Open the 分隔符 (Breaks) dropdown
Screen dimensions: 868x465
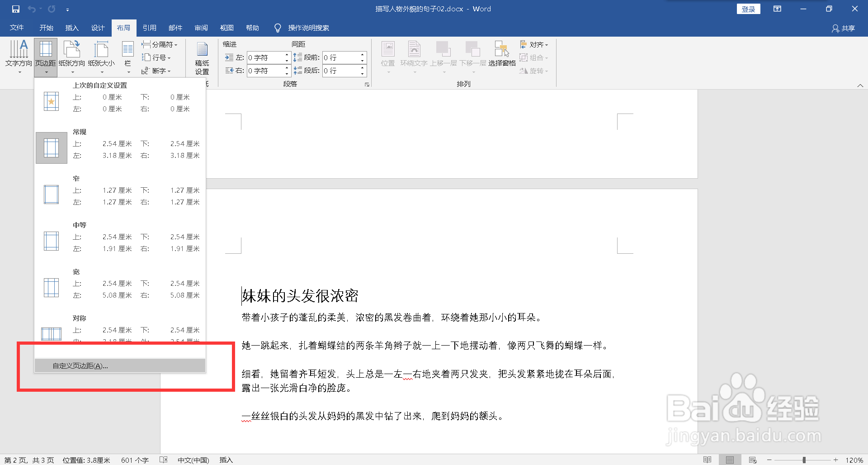(x=160, y=44)
